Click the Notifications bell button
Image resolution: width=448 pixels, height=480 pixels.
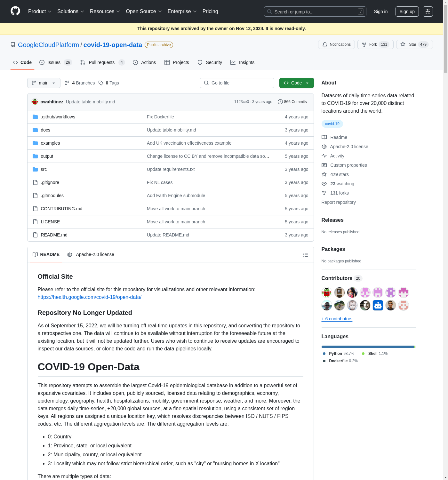[x=336, y=44]
